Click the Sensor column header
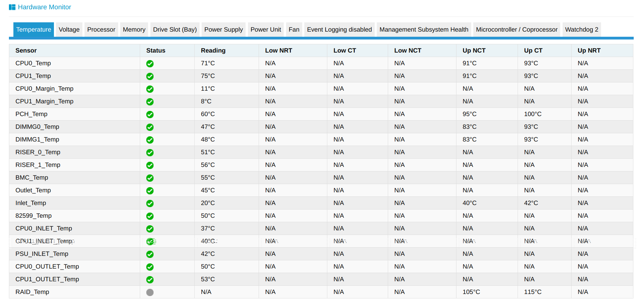The image size is (644, 306). [26, 50]
